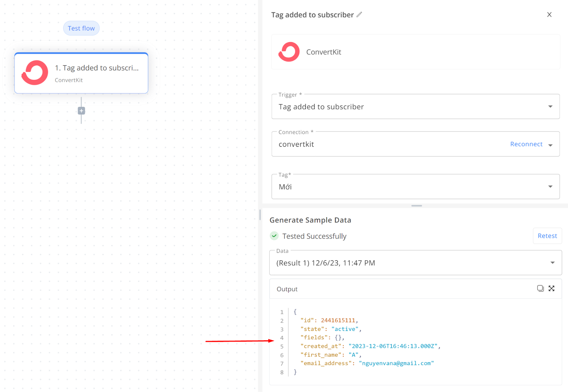Click the Data dropdown arrow
Viewport: 568px width, 392px height.
(552, 263)
